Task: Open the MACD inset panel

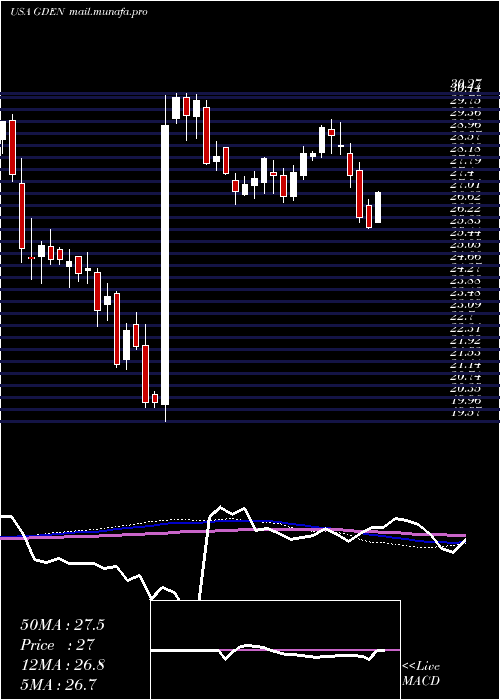Action: (275, 650)
